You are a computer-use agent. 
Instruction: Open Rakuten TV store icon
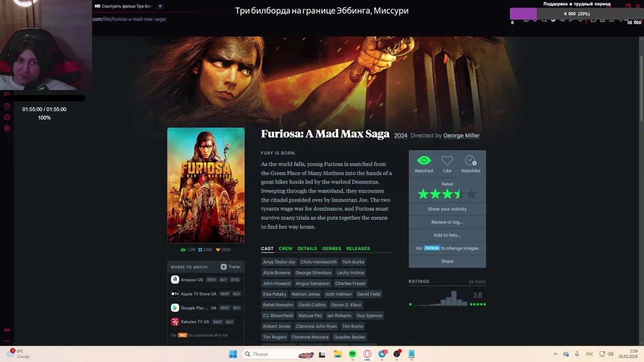(x=175, y=322)
